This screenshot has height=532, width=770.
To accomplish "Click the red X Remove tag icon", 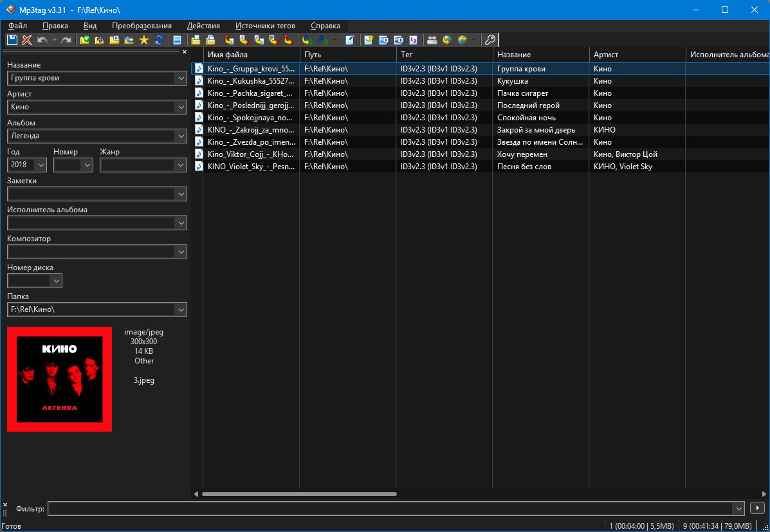I will point(27,41).
